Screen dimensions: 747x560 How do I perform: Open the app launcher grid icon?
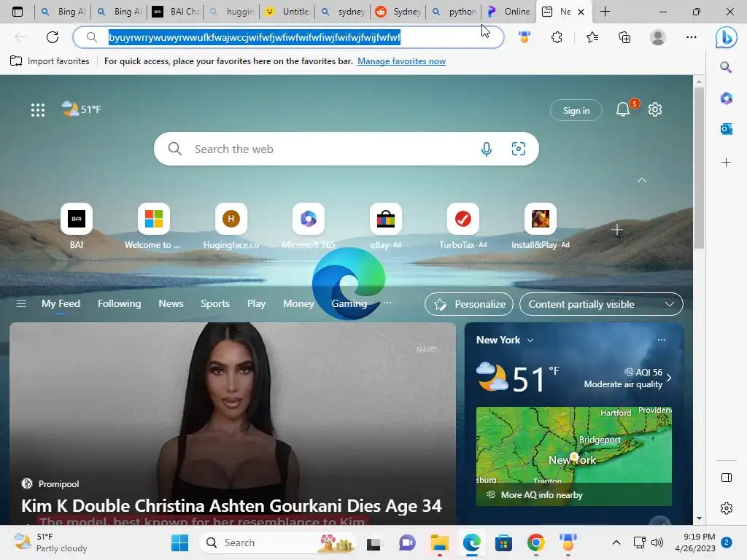click(38, 110)
